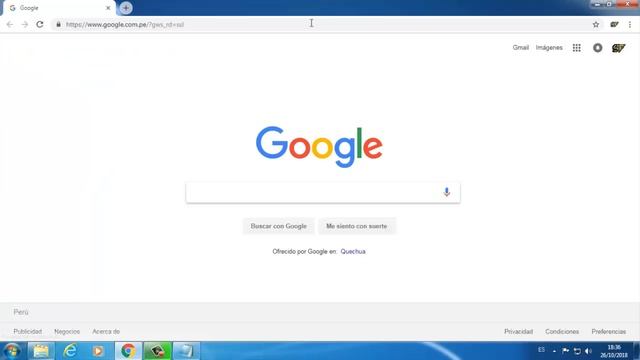Go back using the browser back arrow

click(10, 24)
